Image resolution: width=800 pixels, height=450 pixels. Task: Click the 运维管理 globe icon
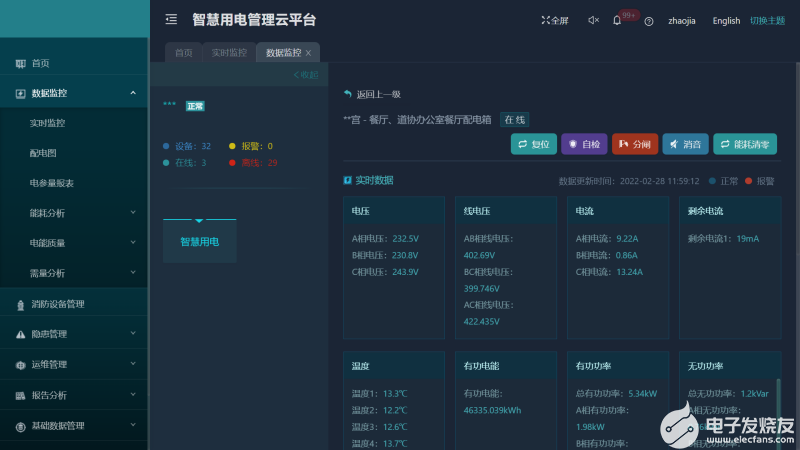(x=20, y=365)
